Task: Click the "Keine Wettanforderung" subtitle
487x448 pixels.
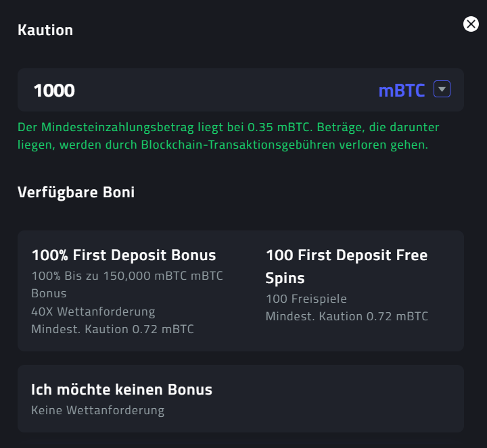Action: click(97, 410)
